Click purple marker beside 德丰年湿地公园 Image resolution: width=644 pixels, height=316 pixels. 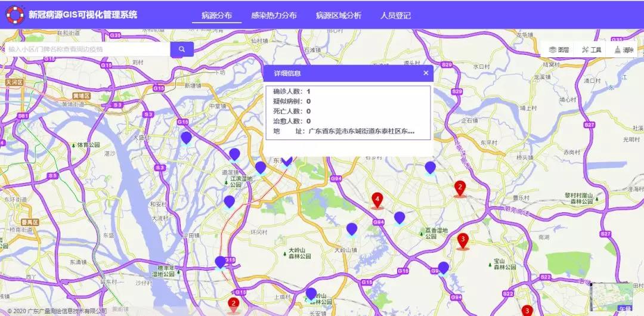(x=220, y=262)
